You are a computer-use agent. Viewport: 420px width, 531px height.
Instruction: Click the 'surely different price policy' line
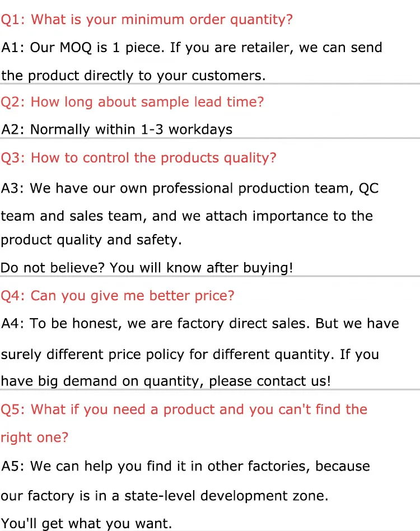[190, 354]
